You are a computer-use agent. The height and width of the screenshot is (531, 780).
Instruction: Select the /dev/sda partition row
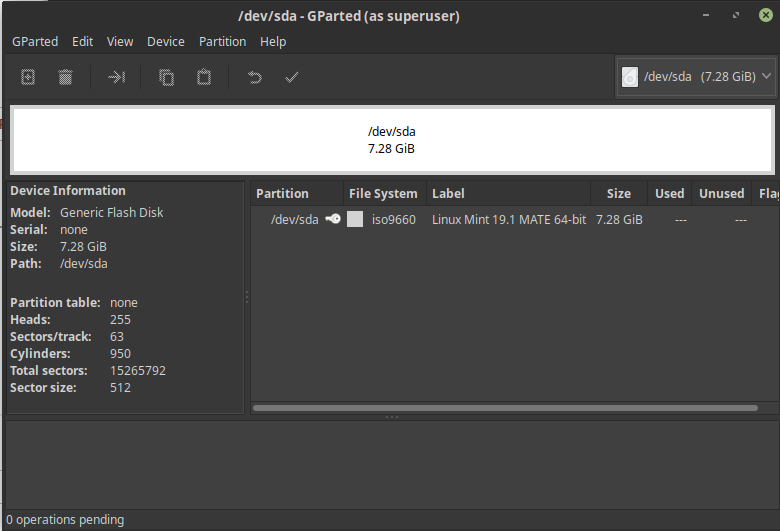coord(500,219)
